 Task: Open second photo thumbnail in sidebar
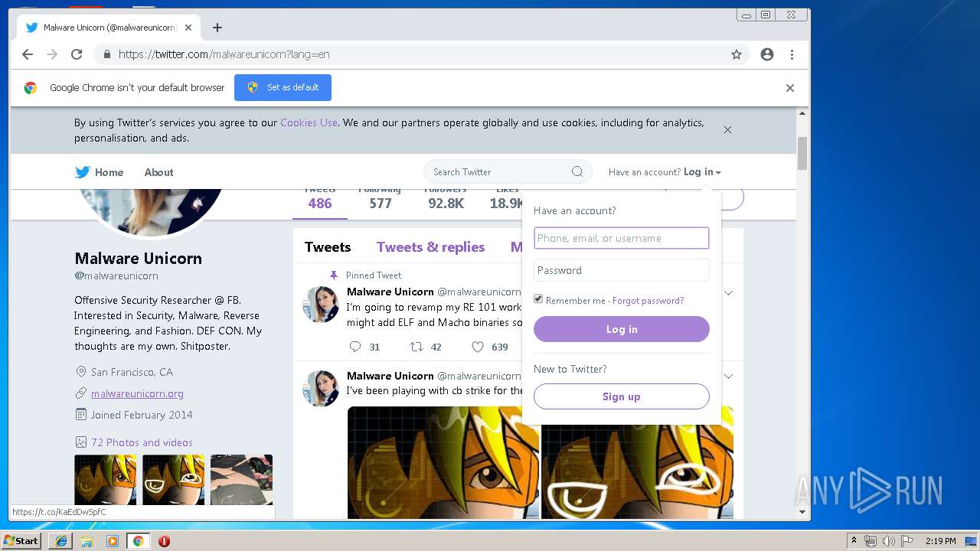174,480
